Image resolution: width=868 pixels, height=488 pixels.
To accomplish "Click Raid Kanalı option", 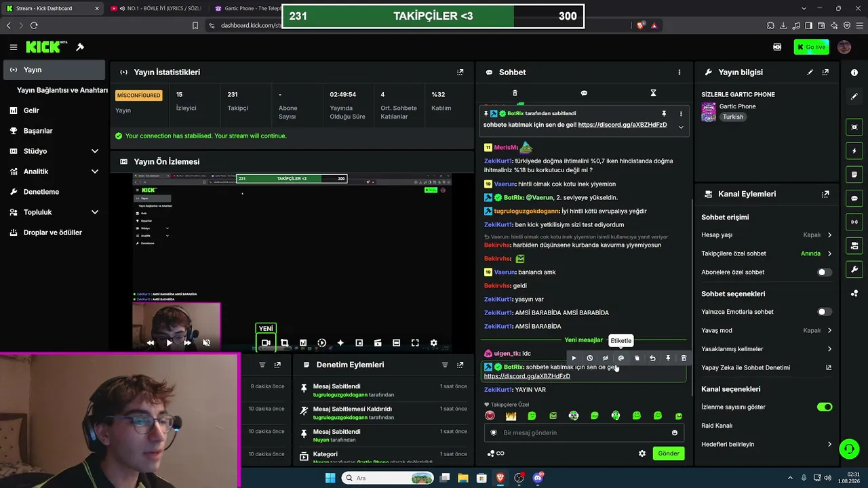I will [717, 426].
